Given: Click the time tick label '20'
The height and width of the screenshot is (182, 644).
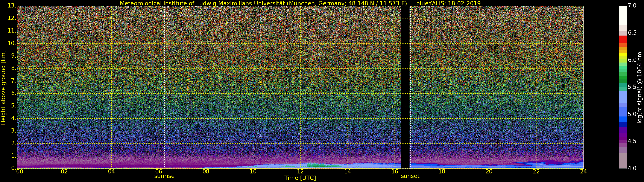Looking at the screenshot, I should coord(489,171).
